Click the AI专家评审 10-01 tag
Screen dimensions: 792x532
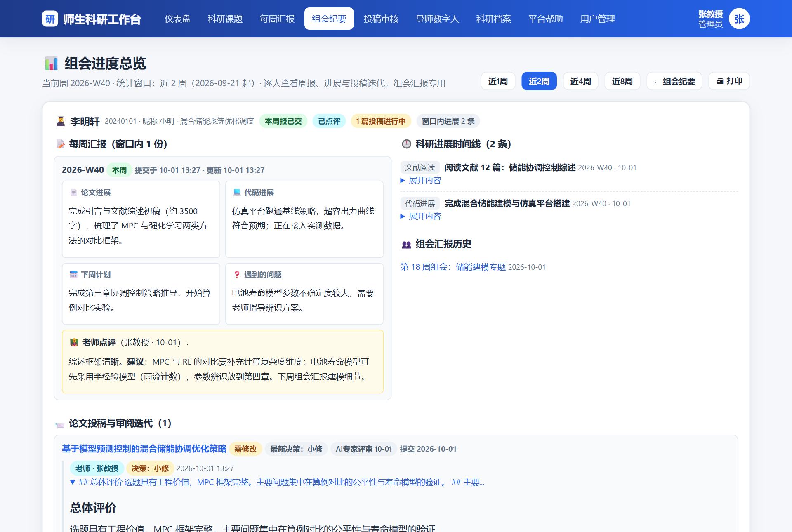tap(363, 449)
